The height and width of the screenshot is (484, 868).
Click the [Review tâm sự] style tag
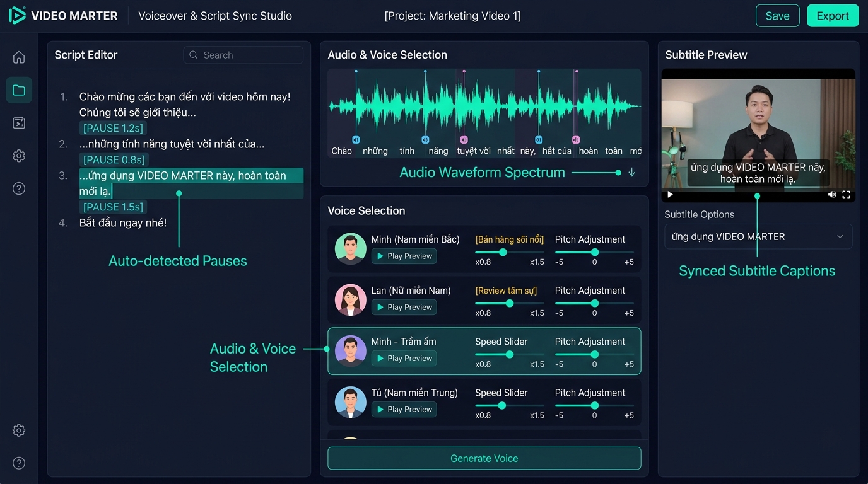pos(506,291)
